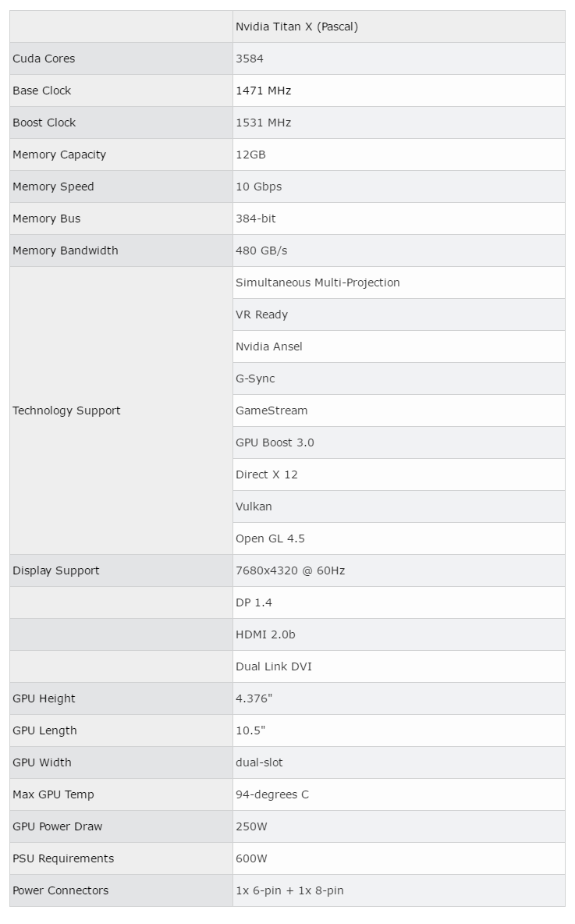Select the Cuda Cores row label
The height and width of the screenshot is (924, 575).
point(122,59)
